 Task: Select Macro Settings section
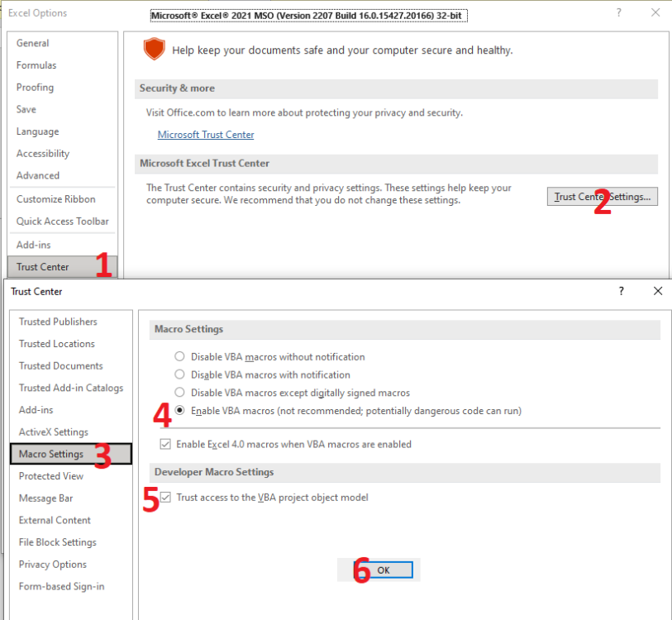71,454
